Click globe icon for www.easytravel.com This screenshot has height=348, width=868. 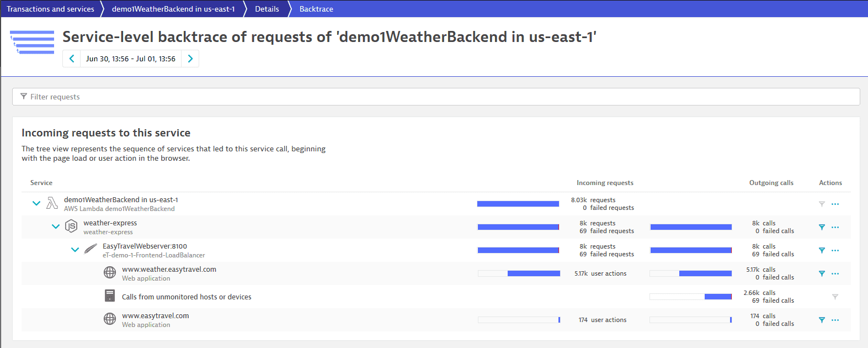click(110, 319)
